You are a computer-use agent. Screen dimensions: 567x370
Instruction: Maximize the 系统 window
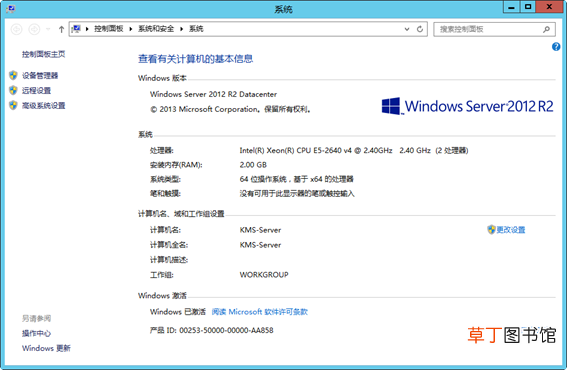coord(528,7)
